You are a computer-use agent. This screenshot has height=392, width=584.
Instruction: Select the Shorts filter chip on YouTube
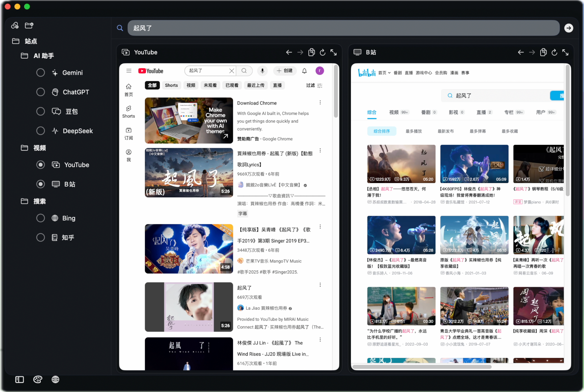[x=171, y=85]
